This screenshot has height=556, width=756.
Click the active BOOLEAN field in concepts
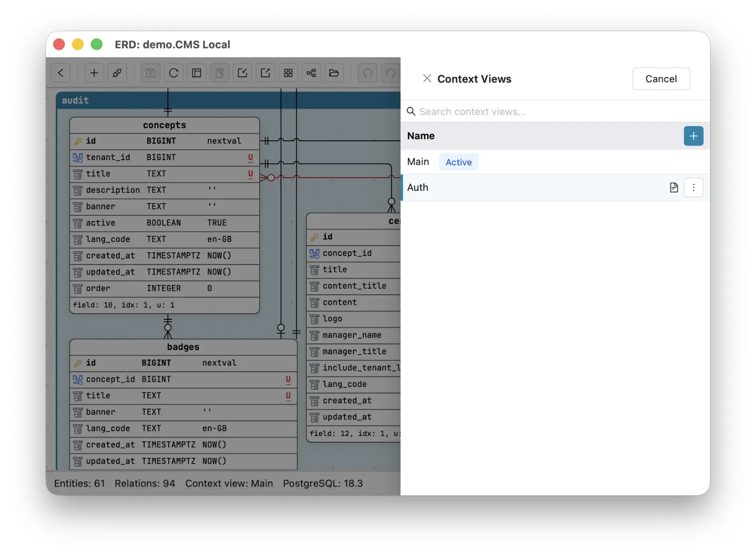point(164,223)
